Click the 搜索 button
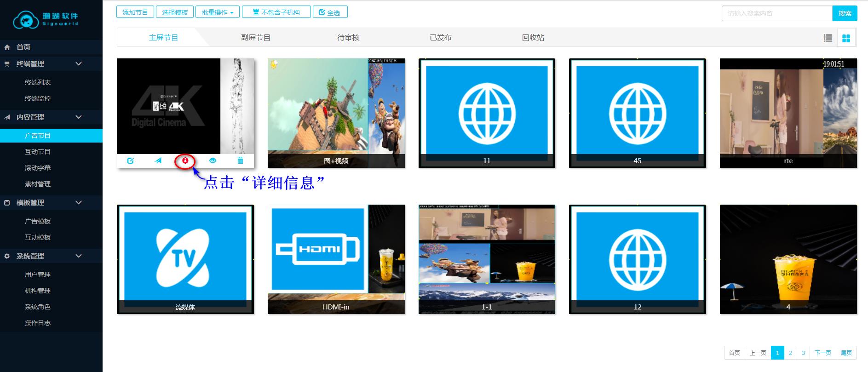This screenshot has width=868, height=372. click(845, 13)
